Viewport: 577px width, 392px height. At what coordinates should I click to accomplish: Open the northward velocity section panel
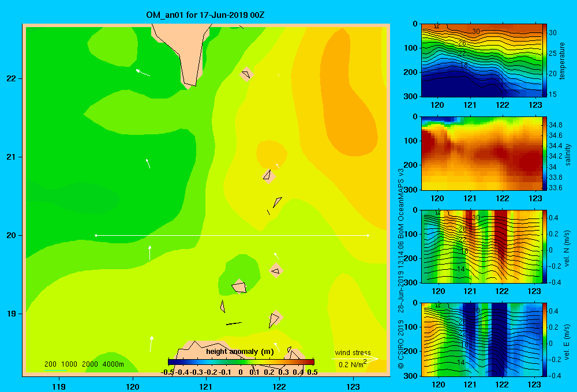click(481, 246)
